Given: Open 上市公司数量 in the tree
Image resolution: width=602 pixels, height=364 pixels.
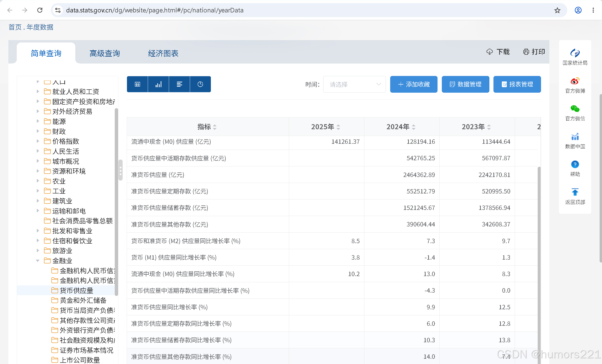Looking at the screenshot, I should tap(80, 360).
